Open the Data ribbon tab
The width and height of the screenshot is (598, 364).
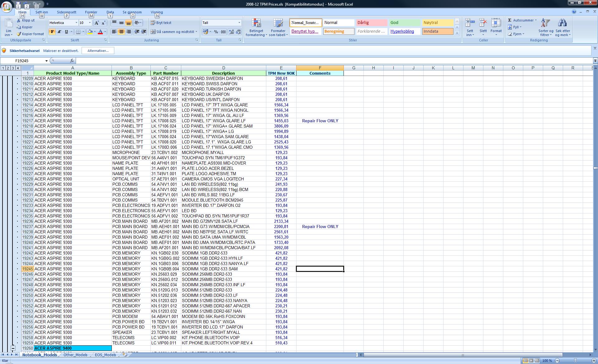tap(110, 12)
